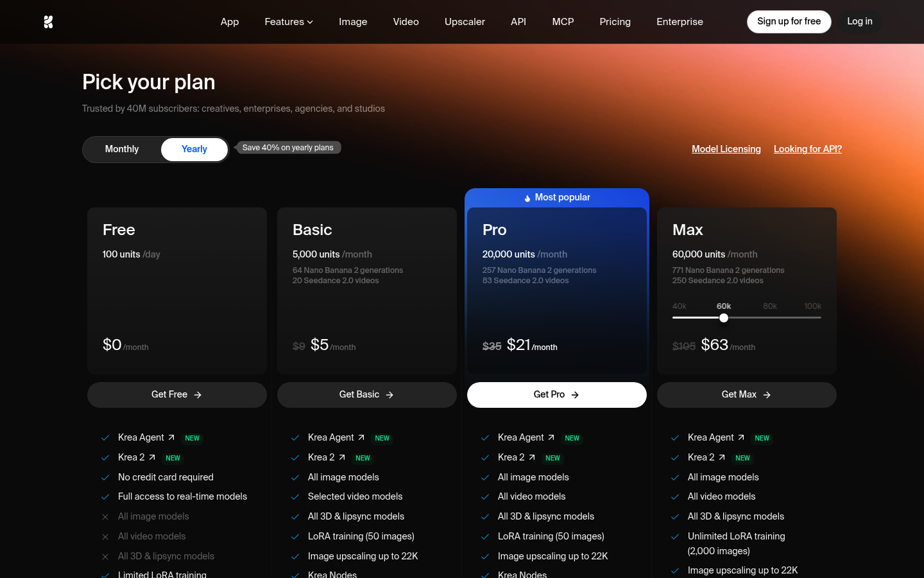Viewport: 924px width, 578px height.
Task: Click the arrow icon on Get Pro
Action: tap(575, 395)
